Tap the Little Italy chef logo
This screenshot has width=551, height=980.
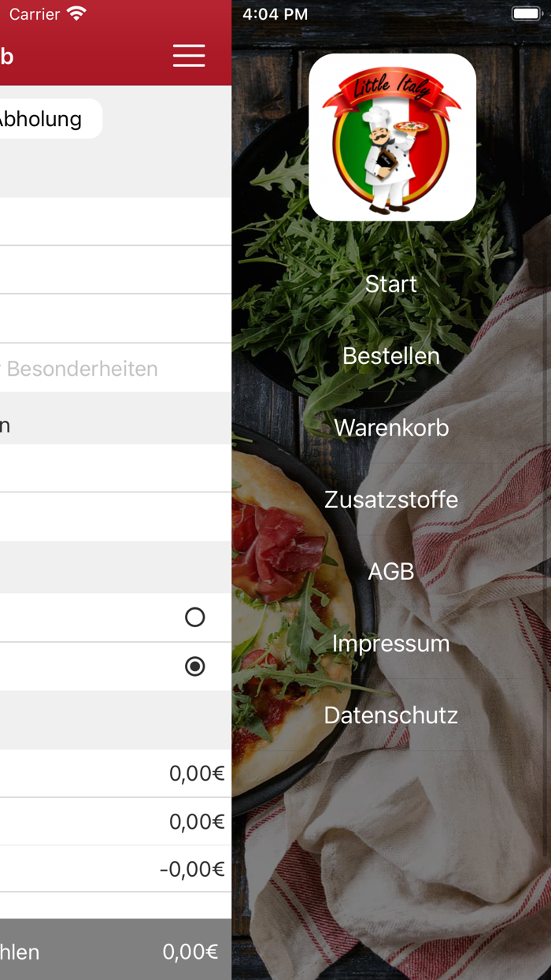tap(392, 137)
